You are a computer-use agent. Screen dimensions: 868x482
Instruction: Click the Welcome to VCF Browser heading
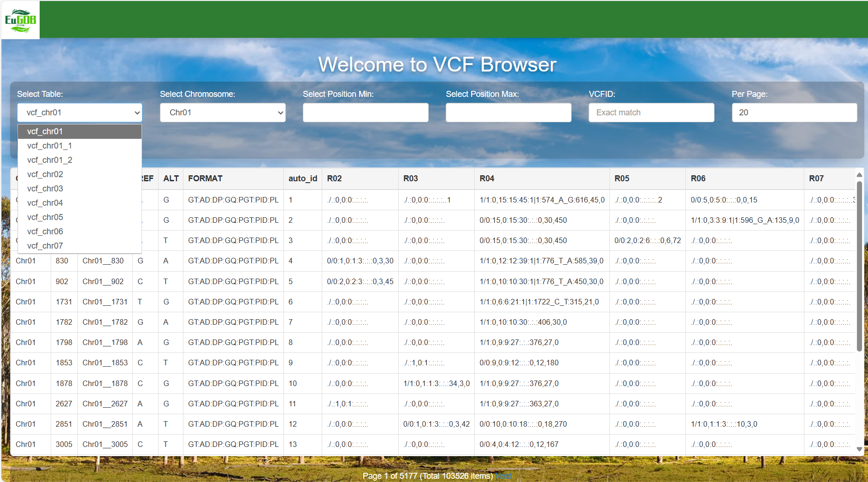click(x=437, y=65)
